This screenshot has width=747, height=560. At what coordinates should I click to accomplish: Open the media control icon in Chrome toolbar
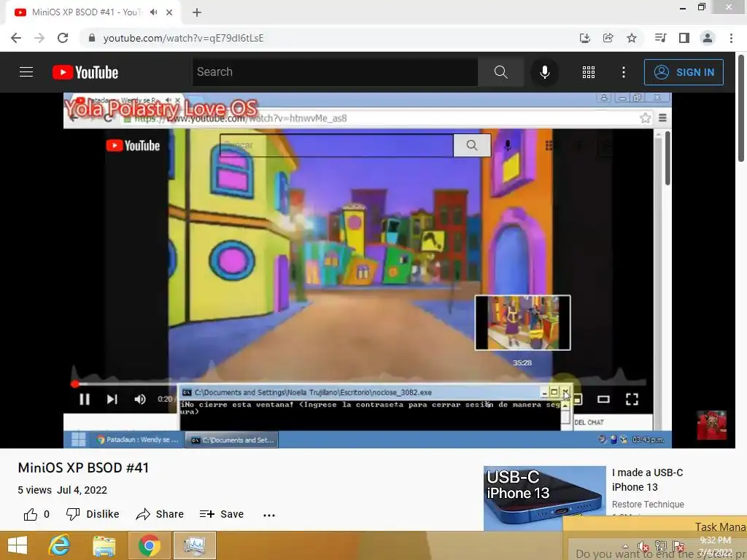pos(660,38)
